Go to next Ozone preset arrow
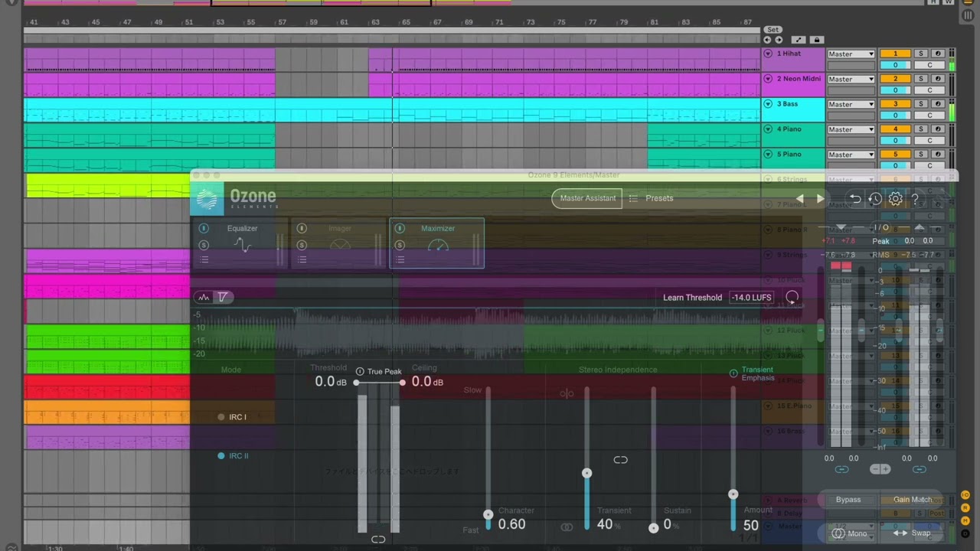Viewport: 980px width, 551px height. (x=820, y=199)
